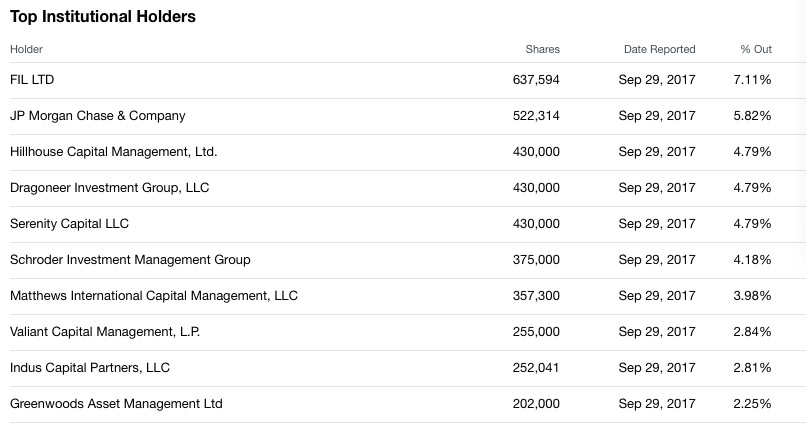Click the FIL LTD holder name
The image size is (806, 424).
(x=33, y=80)
